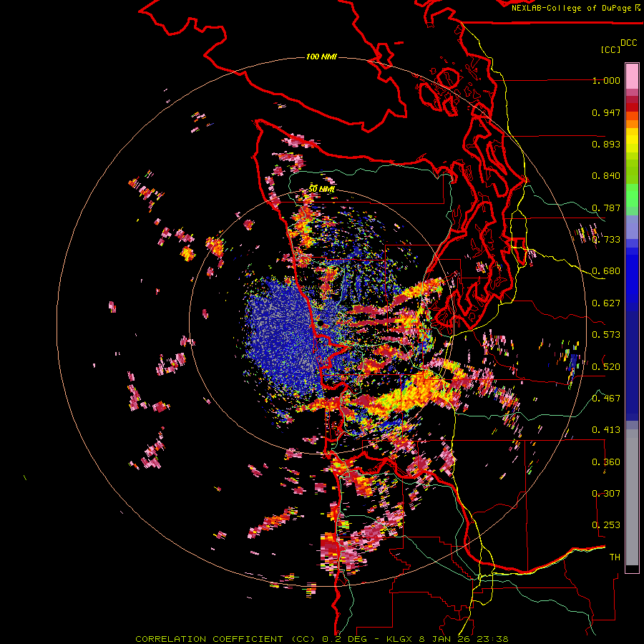Click the '100 NMI' range ring label
The width and height of the screenshot is (644, 644).
(321, 57)
